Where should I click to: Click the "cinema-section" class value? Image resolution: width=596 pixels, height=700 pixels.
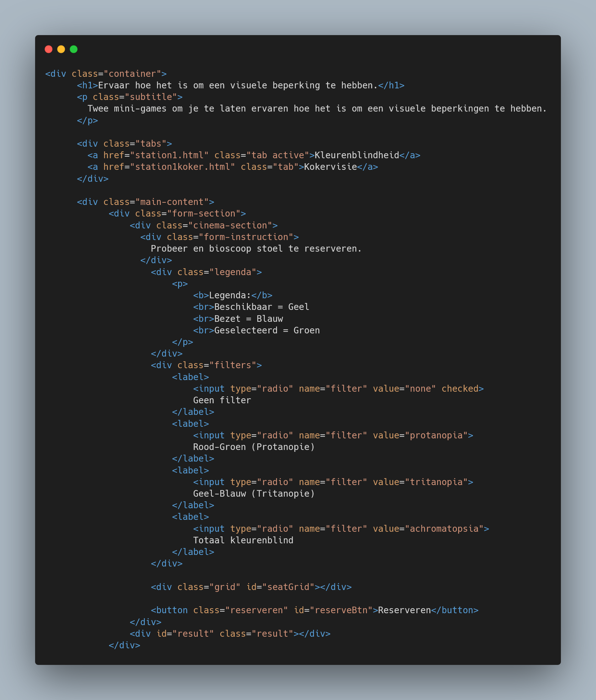[230, 225]
